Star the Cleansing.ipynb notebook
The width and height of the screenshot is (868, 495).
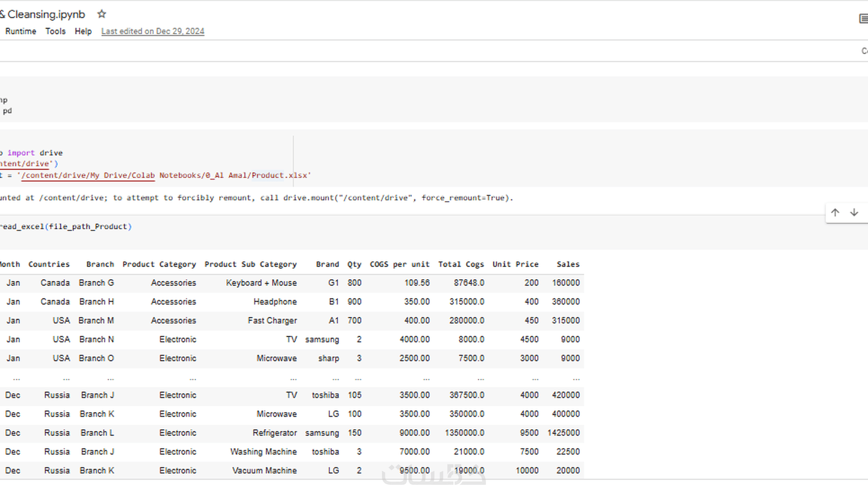point(102,14)
